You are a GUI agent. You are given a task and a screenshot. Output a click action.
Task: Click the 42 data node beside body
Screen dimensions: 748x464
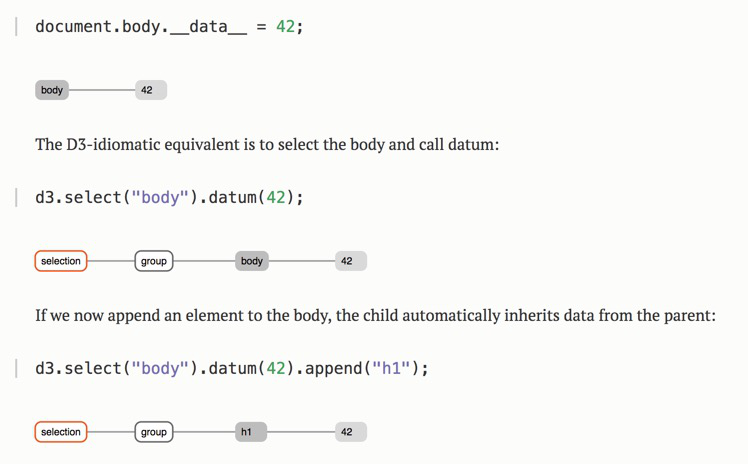pos(151,90)
